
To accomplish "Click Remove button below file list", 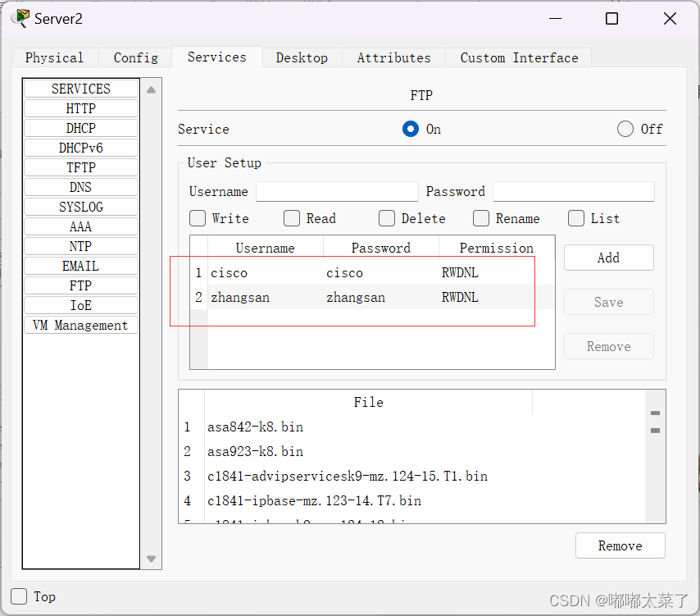I will point(620,545).
